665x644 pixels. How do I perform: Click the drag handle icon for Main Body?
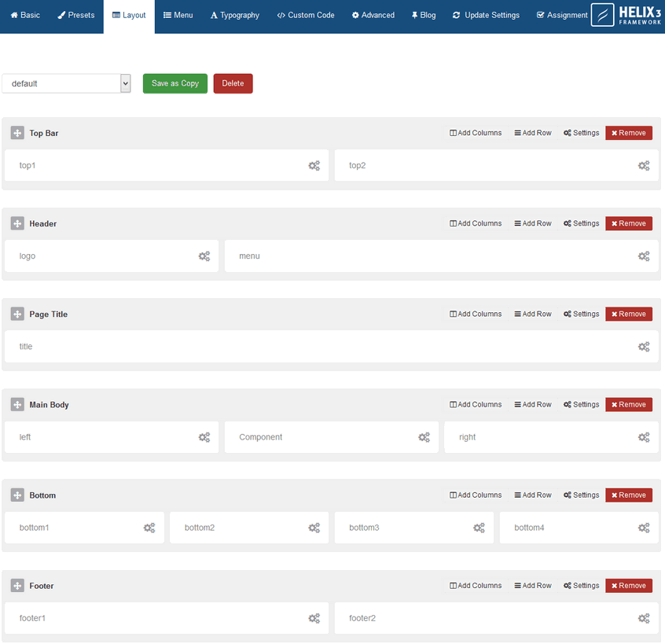pyautogui.click(x=17, y=405)
